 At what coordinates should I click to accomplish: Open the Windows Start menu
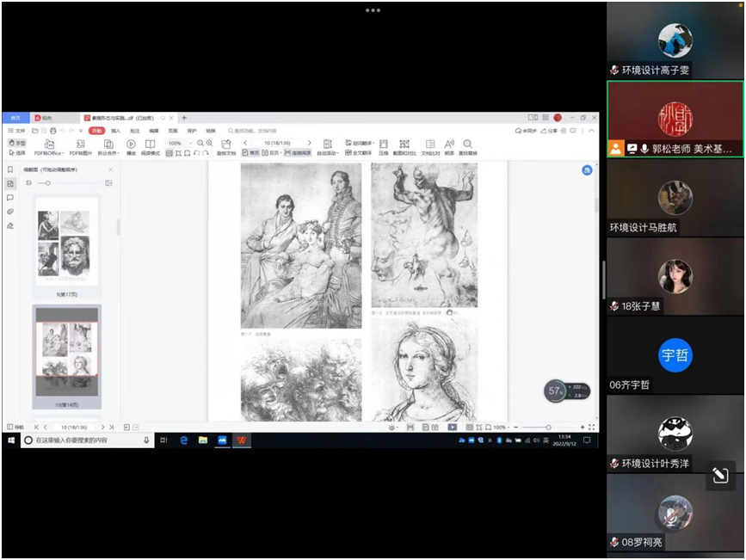tap(11, 440)
